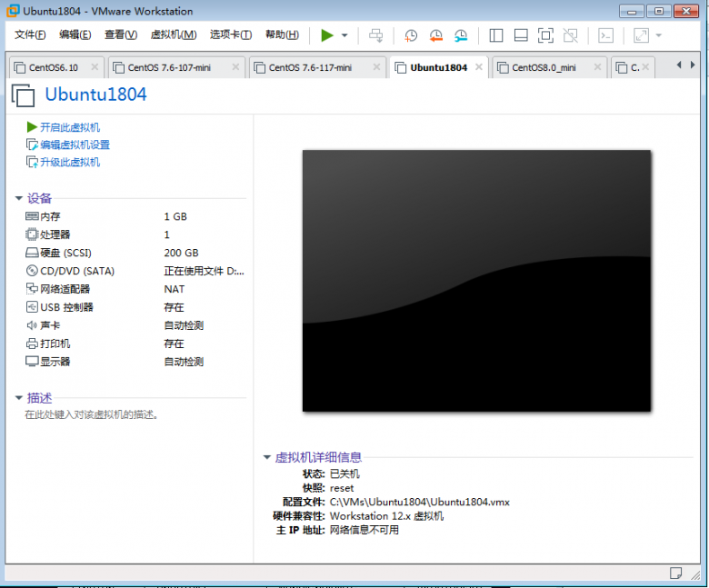Close the CentOS 7.6-107-mini tab
This screenshot has width=709, height=588.
point(235,67)
